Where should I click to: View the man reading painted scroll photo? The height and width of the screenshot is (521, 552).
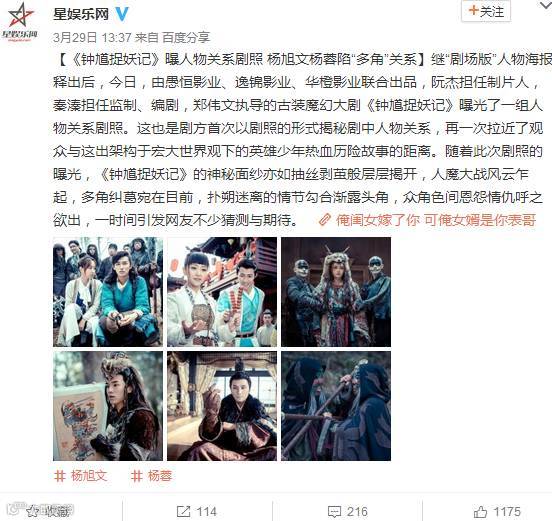108,406
